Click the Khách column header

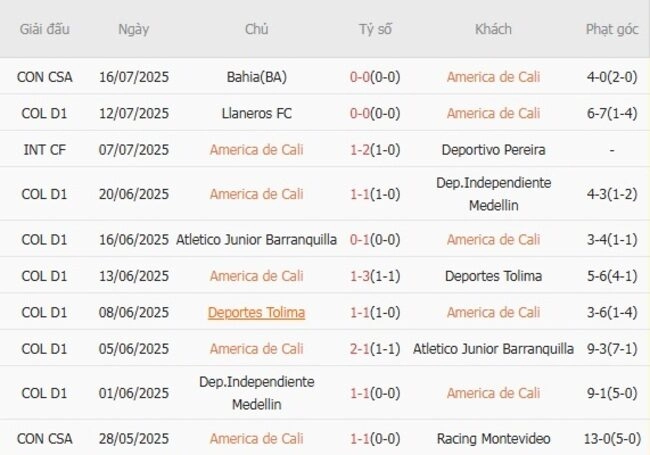pos(493,29)
